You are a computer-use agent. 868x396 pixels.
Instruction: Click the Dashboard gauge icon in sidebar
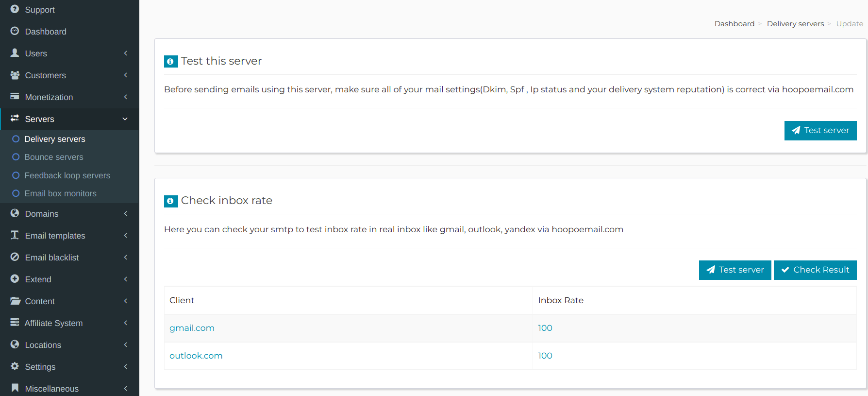point(15,31)
